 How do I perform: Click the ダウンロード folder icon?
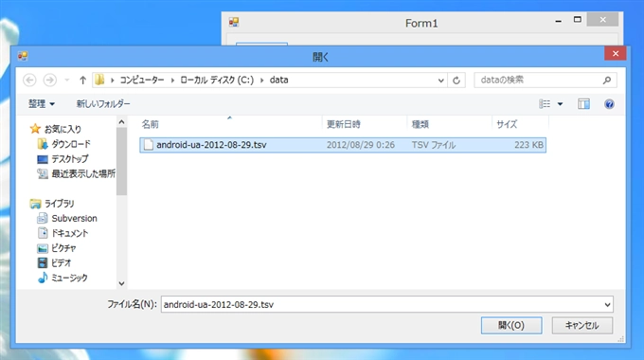(x=43, y=144)
